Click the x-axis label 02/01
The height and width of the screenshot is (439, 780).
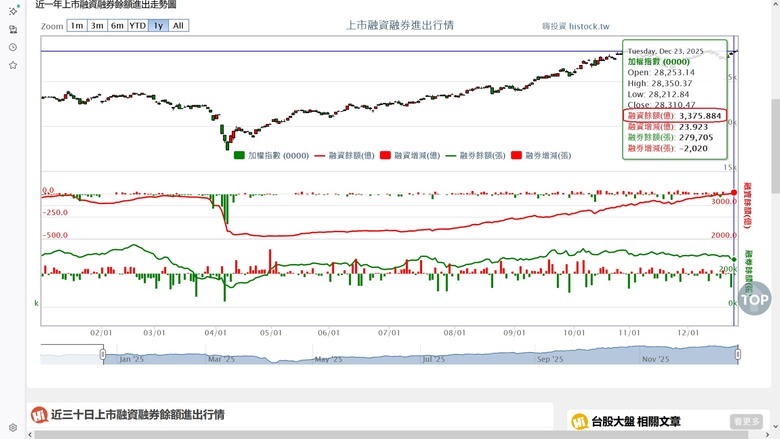101,333
